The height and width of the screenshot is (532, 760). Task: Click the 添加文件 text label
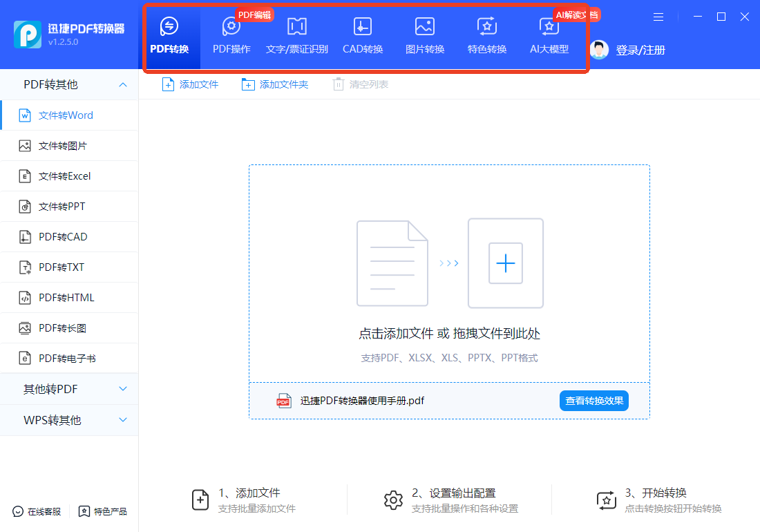click(199, 84)
